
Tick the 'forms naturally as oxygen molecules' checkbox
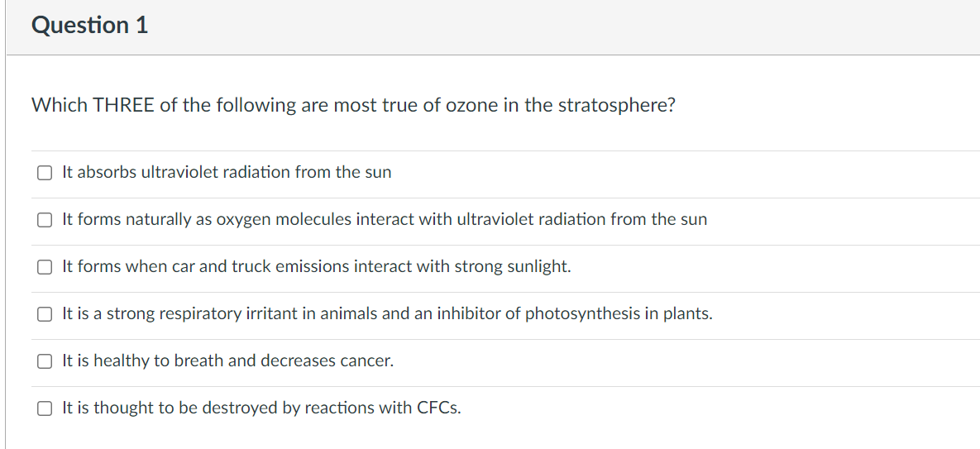click(x=44, y=220)
